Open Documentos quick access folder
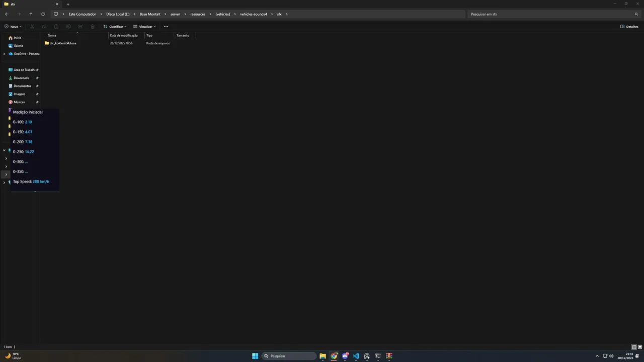This screenshot has height=362, width=644. point(20,86)
